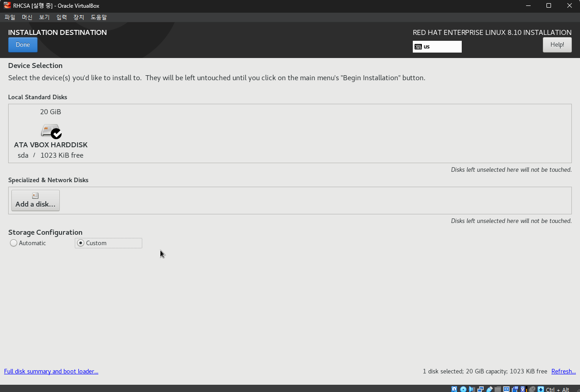Click the shared folders status icon
Viewport: 580px width, 392px height.
(x=498, y=389)
